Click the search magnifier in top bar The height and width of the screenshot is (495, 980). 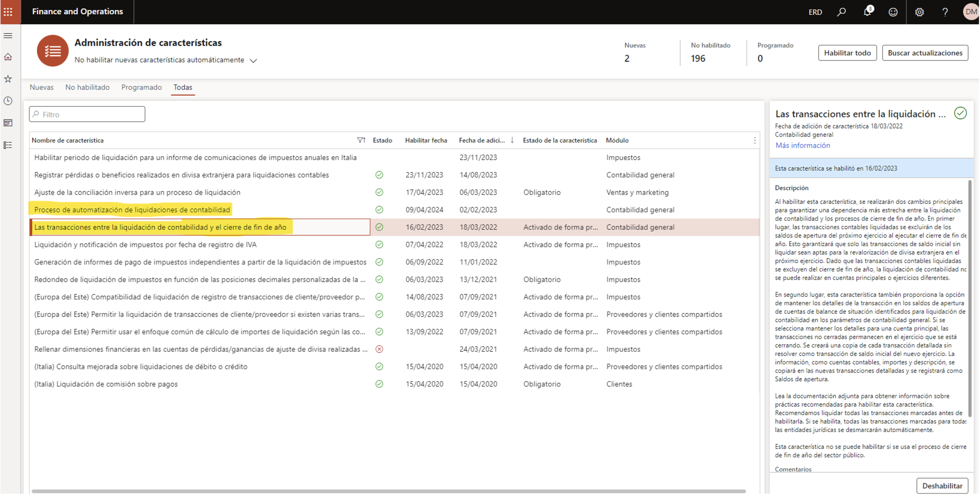841,12
